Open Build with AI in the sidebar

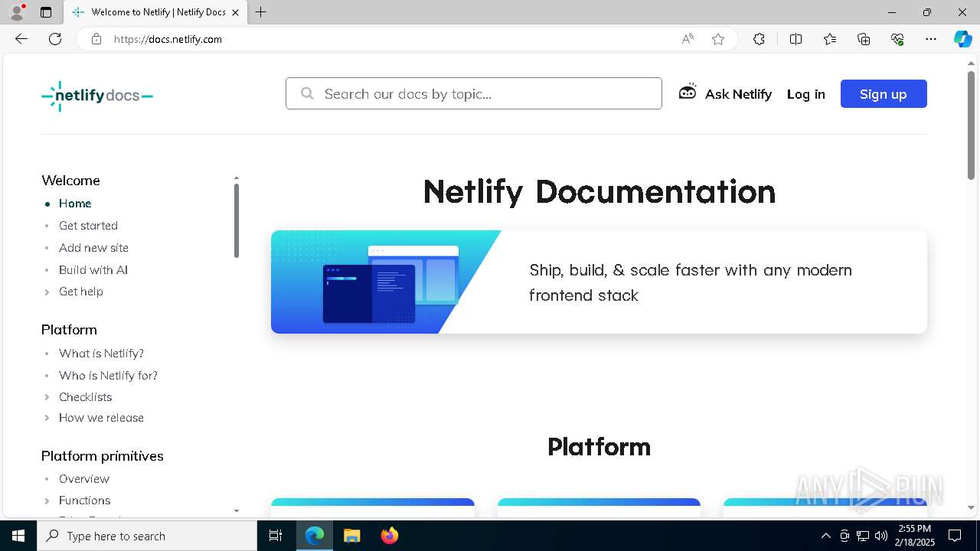point(93,270)
